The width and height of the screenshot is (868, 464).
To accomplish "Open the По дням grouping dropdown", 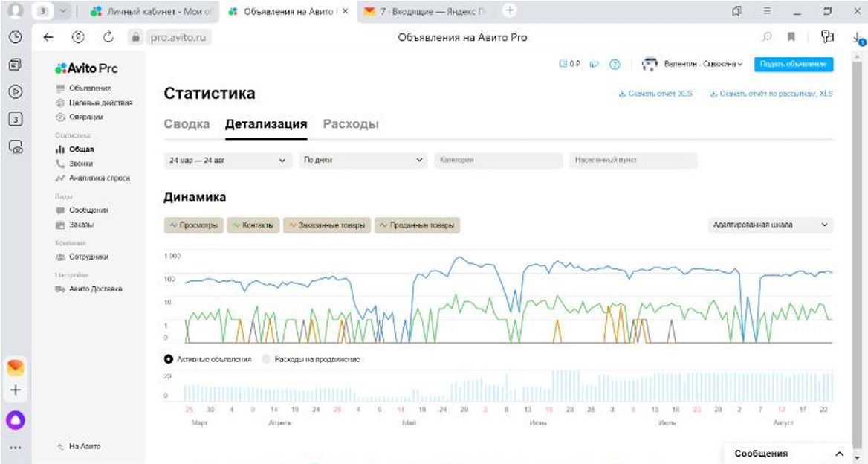I will point(362,160).
